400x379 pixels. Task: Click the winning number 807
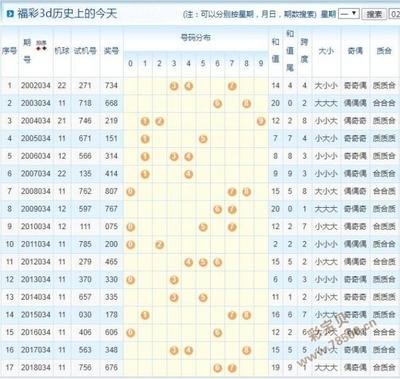pos(111,191)
